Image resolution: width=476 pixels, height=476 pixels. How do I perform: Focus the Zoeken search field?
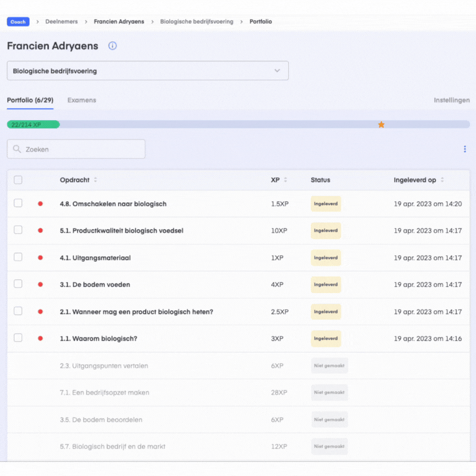click(x=76, y=149)
